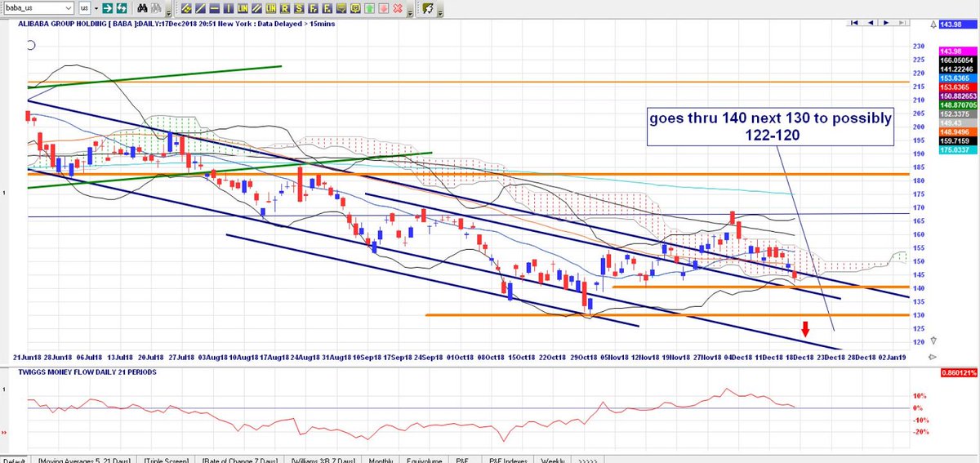Jump to latest data with skip-end arrow
This screenshot has height=463, width=980.
[902, 23]
